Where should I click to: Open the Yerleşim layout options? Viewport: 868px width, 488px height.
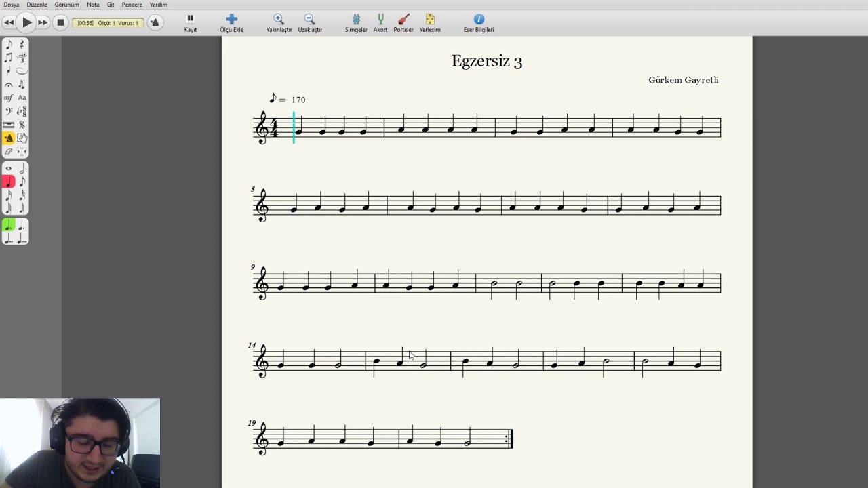pos(430,23)
